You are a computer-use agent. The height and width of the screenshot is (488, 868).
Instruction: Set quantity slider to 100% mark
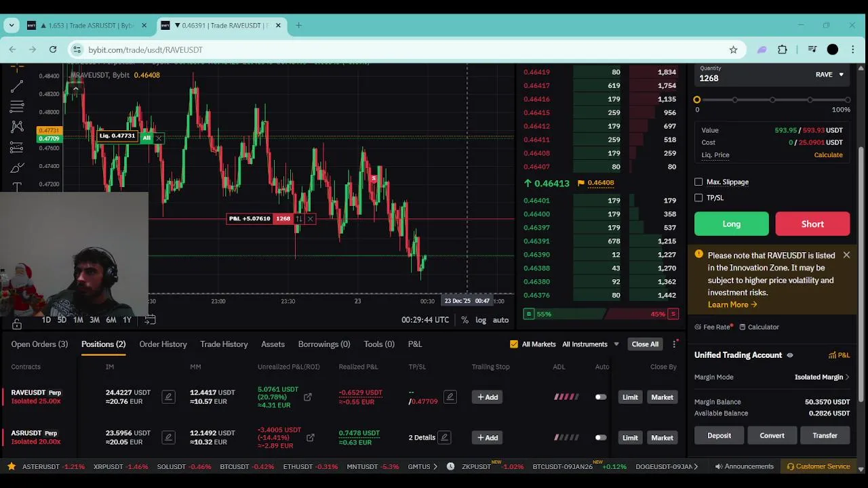[x=848, y=100]
